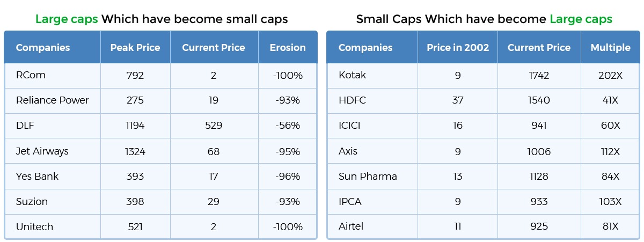Viewport: 644px width, 242px height.
Task: Click the left table title text
Action: [162, 19]
